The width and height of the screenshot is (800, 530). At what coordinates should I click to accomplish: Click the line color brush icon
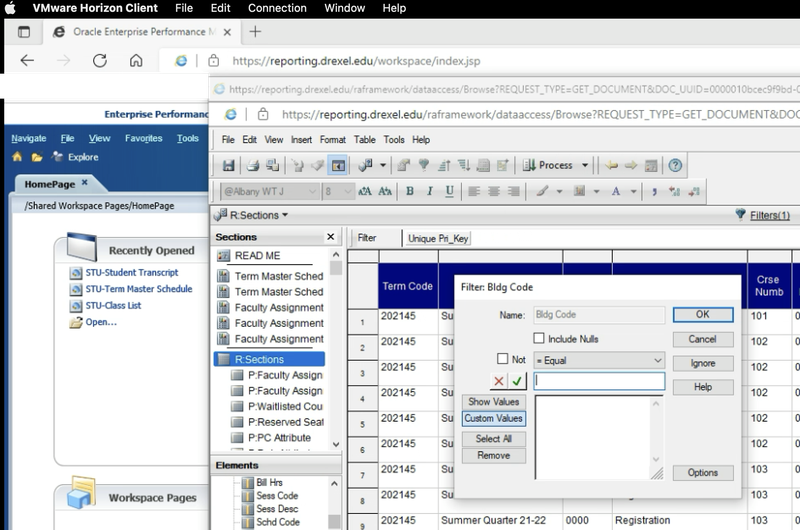tap(542, 191)
